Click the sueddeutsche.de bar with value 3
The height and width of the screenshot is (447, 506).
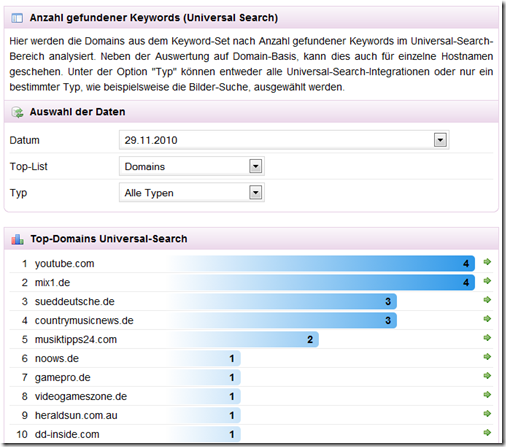[283, 301]
